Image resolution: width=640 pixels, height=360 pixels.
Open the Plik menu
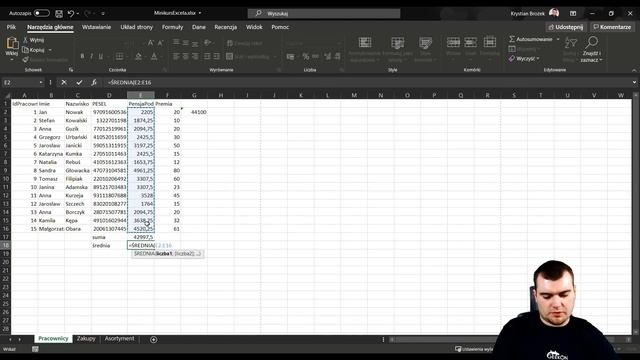(x=11, y=27)
